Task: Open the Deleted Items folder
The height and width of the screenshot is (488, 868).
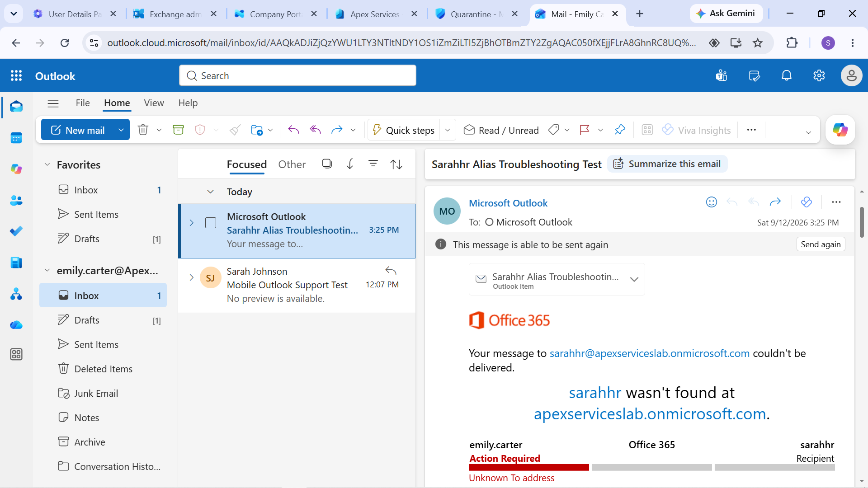Action: pyautogui.click(x=103, y=369)
